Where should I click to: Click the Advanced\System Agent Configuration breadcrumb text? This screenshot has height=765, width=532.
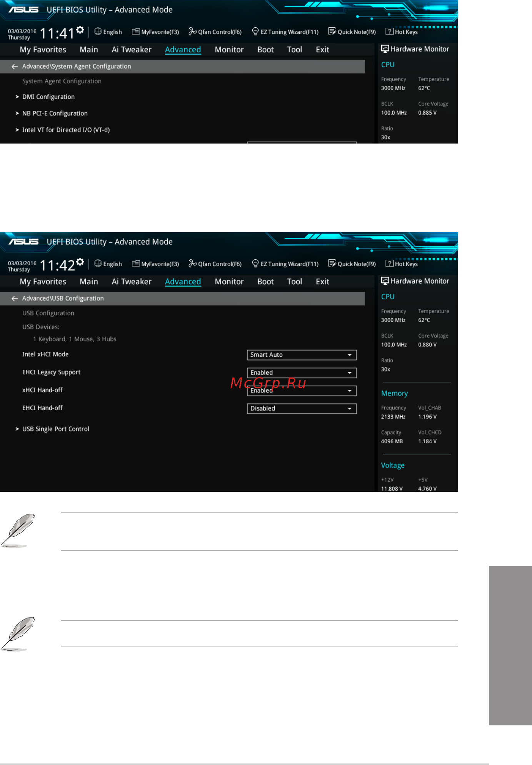pos(77,67)
